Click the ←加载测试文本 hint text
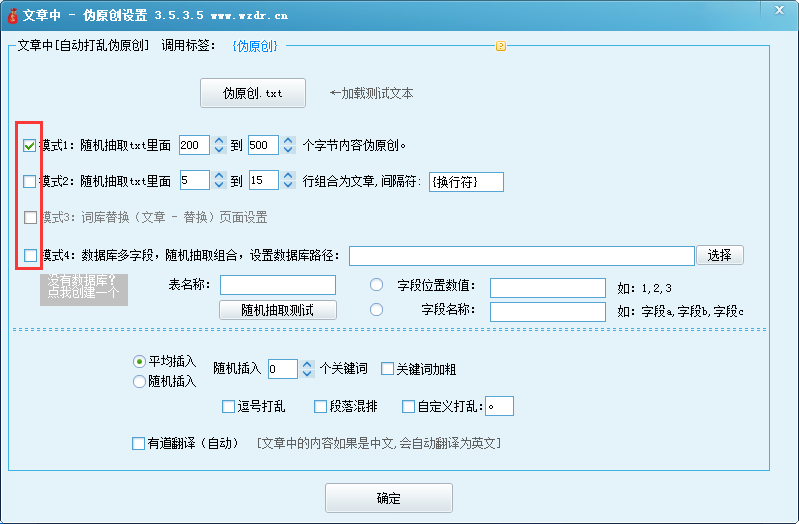This screenshot has height=524, width=799. coord(371,93)
